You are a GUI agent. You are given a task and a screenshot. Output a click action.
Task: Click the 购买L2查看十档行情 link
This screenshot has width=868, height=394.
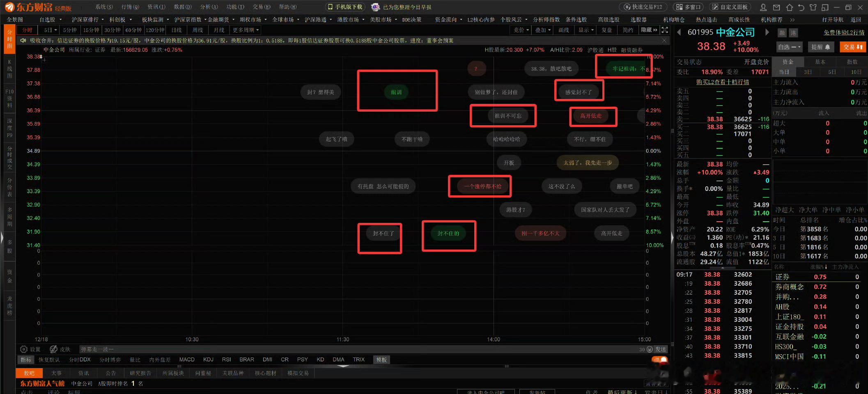[x=722, y=82]
